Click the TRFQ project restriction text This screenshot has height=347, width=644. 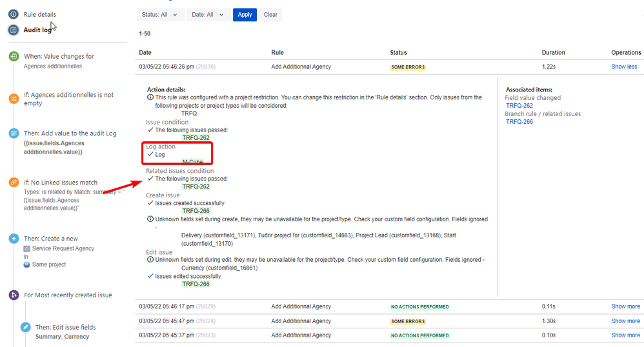click(189, 114)
